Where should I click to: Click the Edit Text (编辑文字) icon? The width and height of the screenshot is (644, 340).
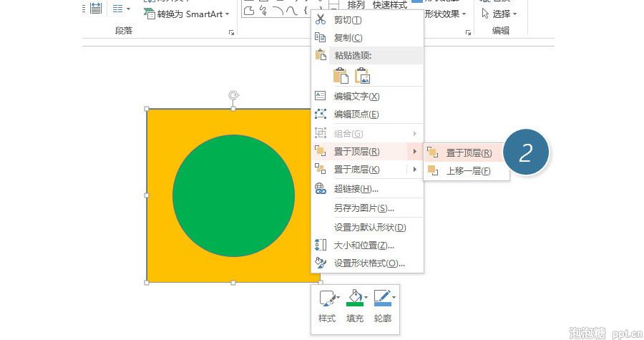(321, 96)
